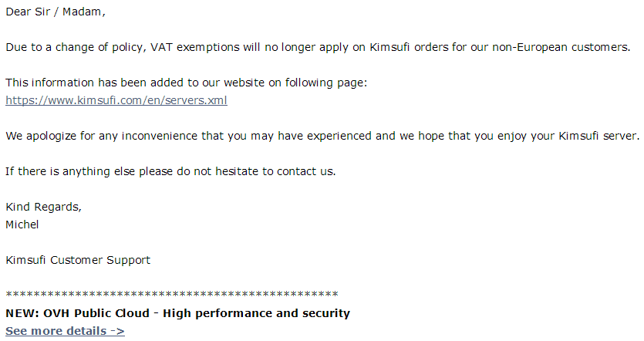Follow the "See more details ->" link
The image size is (644, 341).
pos(65,331)
